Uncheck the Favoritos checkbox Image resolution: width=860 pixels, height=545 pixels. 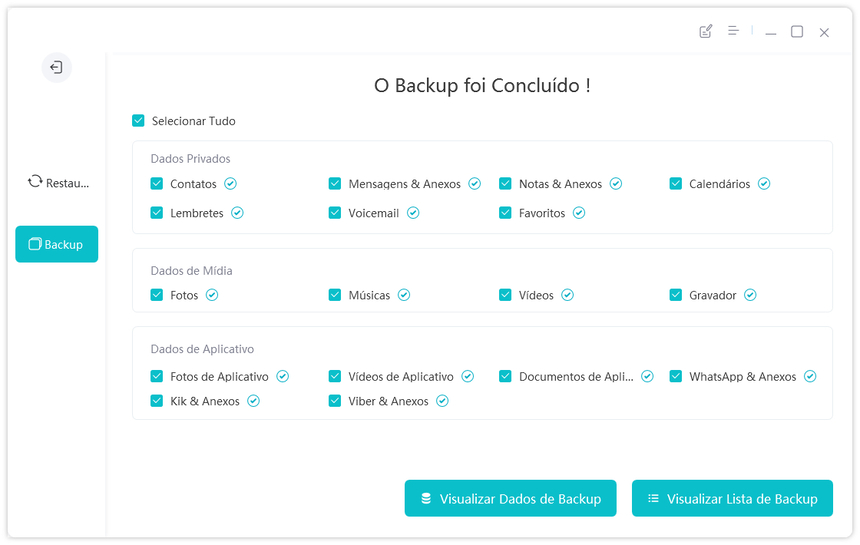[505, 213]
